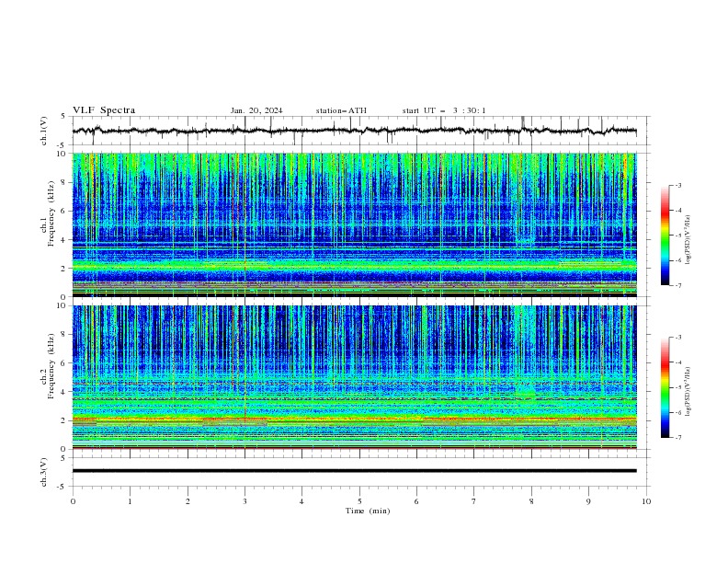
Task: Click the "station=ATH" label
Action: [341, 110]
